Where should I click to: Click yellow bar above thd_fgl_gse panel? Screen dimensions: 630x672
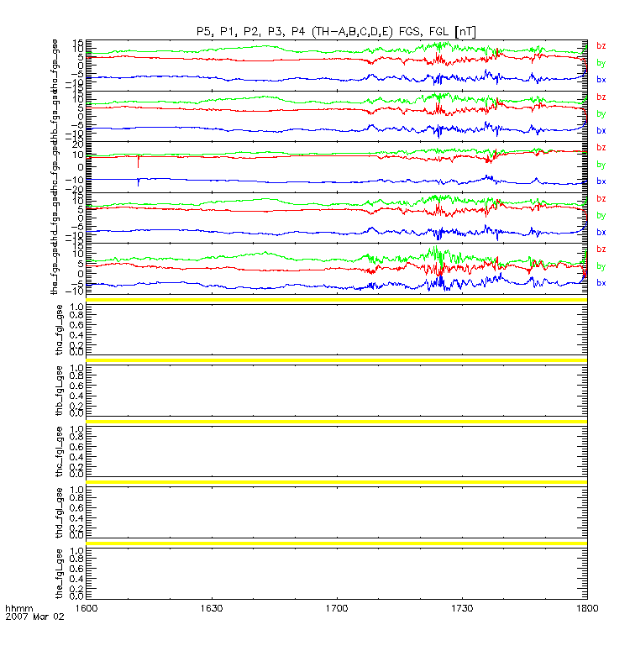(337, 482)
